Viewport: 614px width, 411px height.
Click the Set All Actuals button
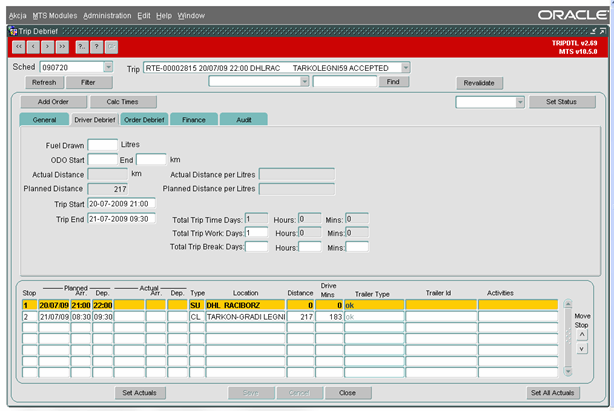pos(553,393)
